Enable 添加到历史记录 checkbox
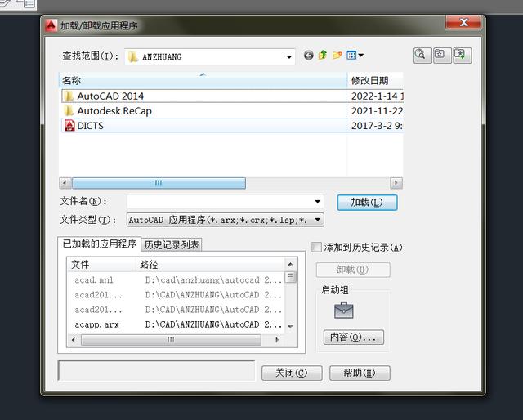523x420 pixels. (x=316, y=248)
